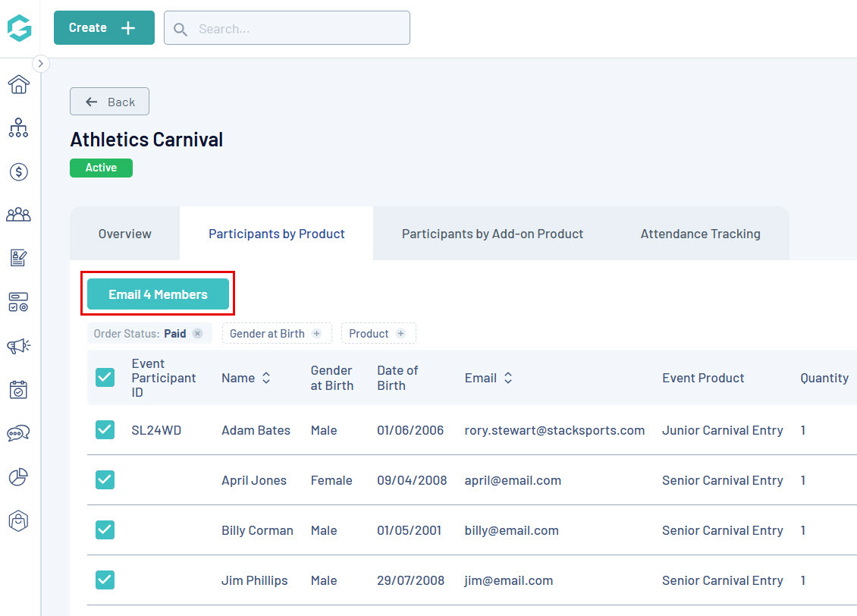Toggle the select-all header checkbox
The width and height of the screenshot is (857, 616).
(105, 378)
